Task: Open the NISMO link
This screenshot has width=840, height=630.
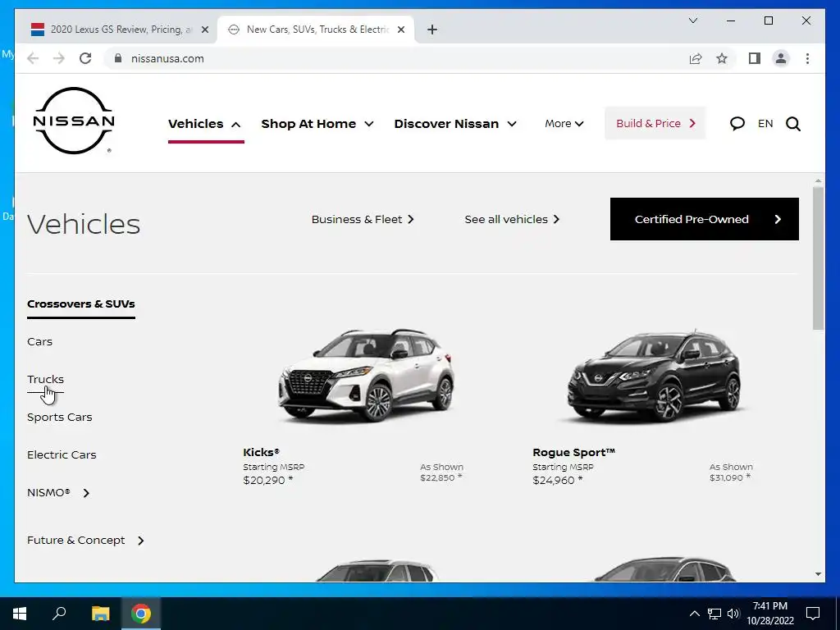Action: pyautogui.click(x=58, y=492)
